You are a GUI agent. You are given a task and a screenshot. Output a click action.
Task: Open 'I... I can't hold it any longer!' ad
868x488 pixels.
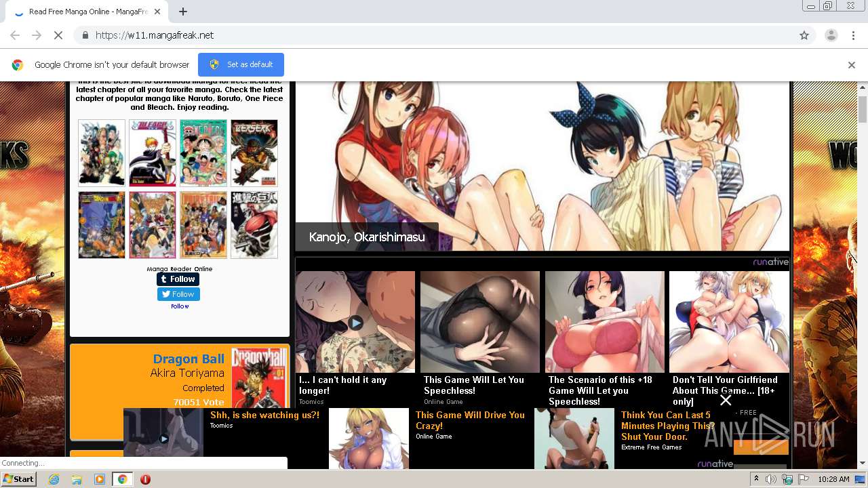click(x=355, y=338)
